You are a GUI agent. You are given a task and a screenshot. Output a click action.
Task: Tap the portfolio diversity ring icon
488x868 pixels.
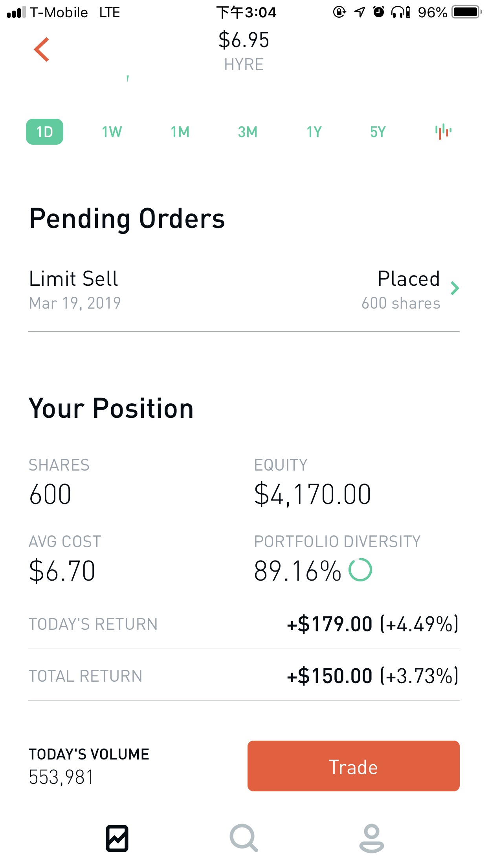click(360, 570)
